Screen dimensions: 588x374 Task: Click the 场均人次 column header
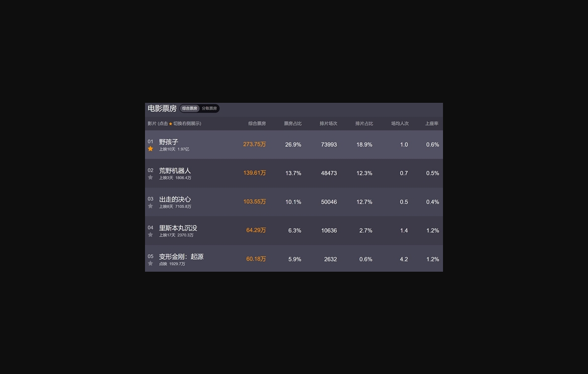coord(400,124)
